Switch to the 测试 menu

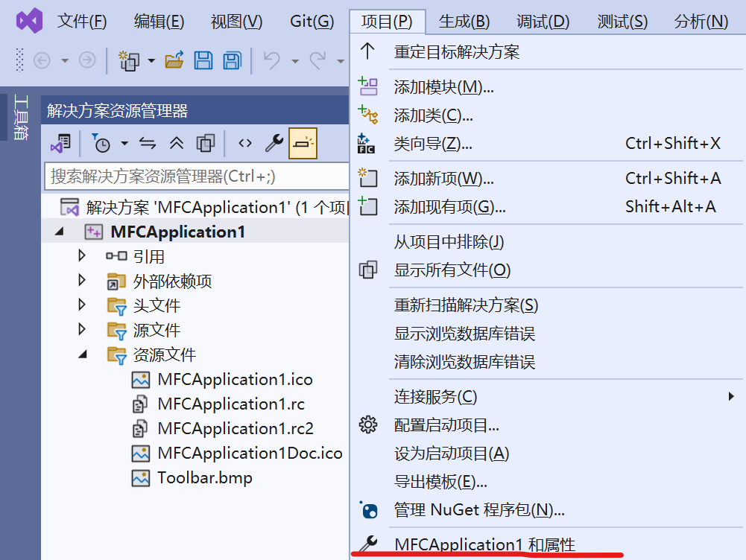click(x=621, y=21)
